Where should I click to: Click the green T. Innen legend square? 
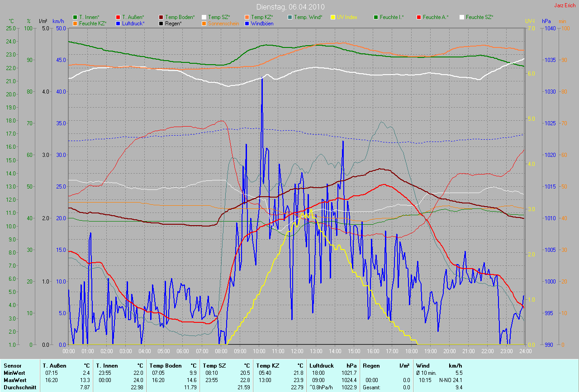tap(75, 17)
